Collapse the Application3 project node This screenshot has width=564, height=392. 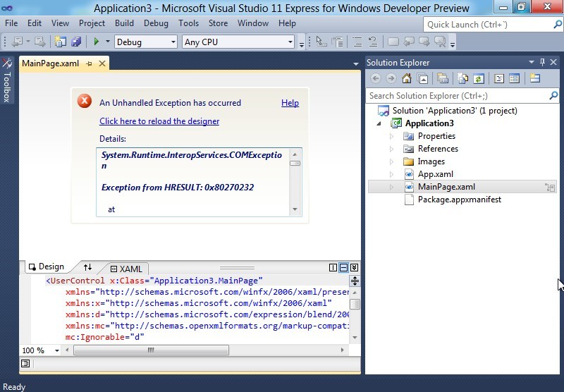click(379, 123)
